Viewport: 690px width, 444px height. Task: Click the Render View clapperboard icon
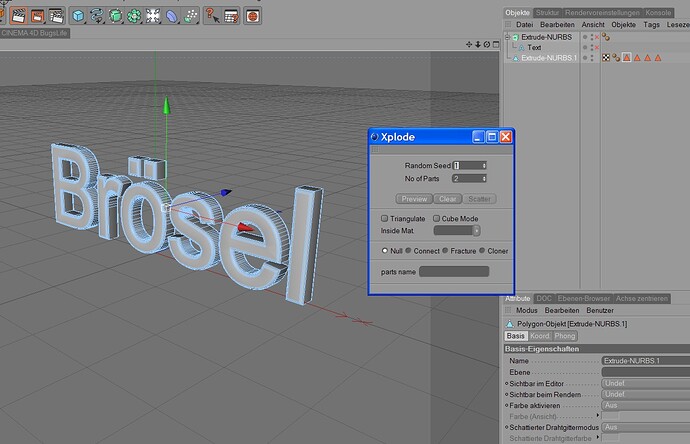(x=18, y=16)
